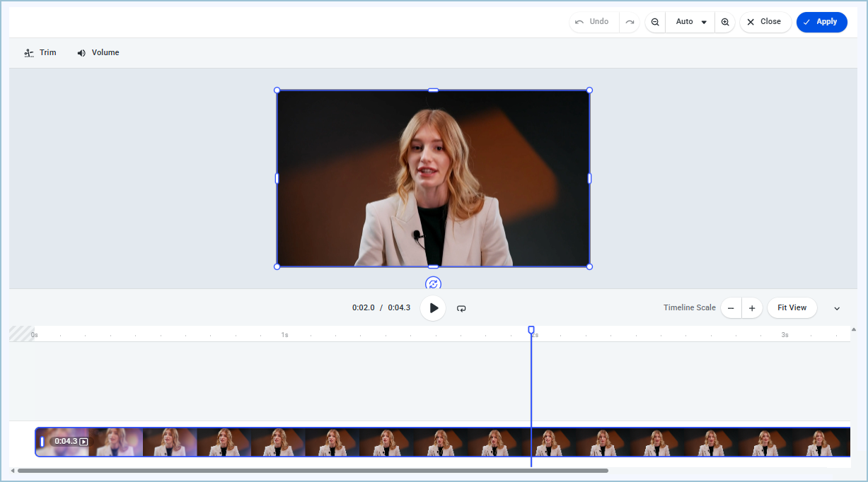868x482 pixels.
Task: Switch to the Volume tab
Action: [98, 52]
